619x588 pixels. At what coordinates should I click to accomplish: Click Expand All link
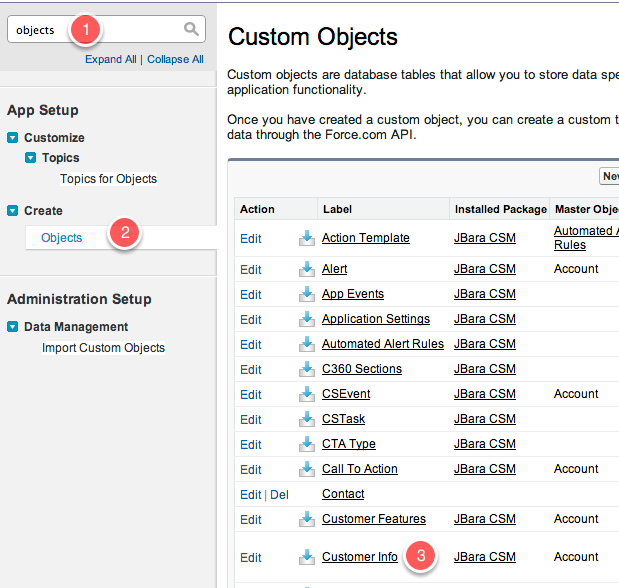click(x=111, y=59)
